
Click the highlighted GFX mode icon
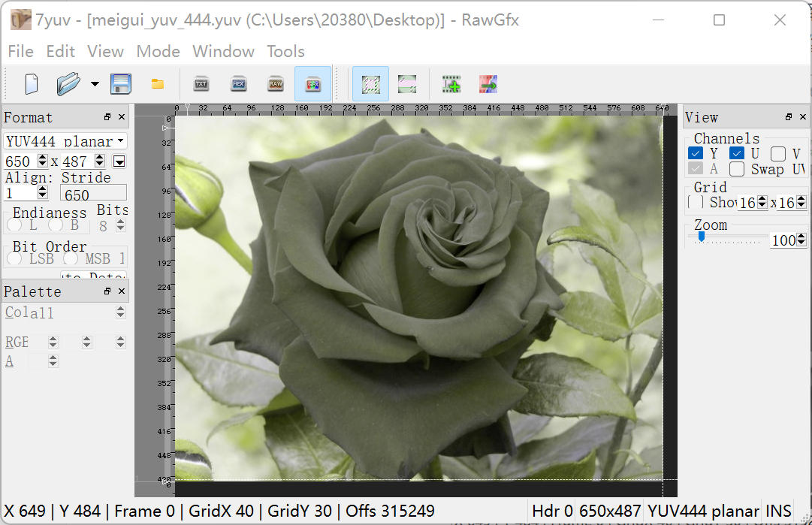[x=312, y=83]
